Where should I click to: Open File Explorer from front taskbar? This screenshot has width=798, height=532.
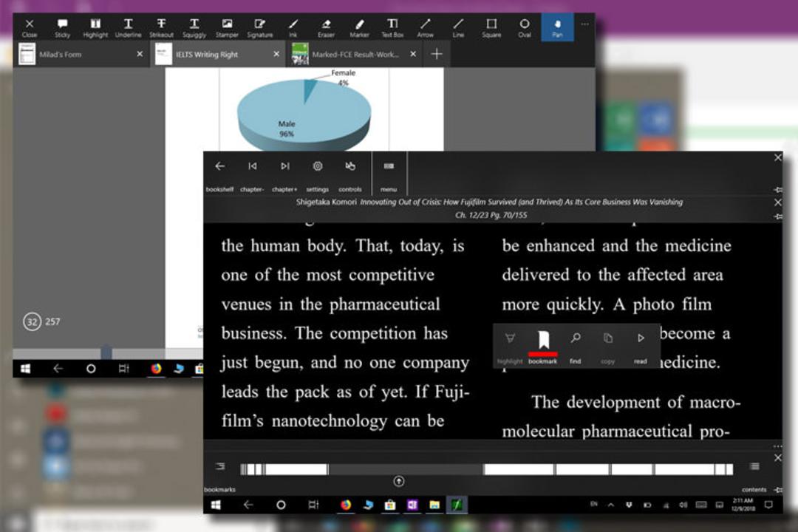[x=434, y=505]
